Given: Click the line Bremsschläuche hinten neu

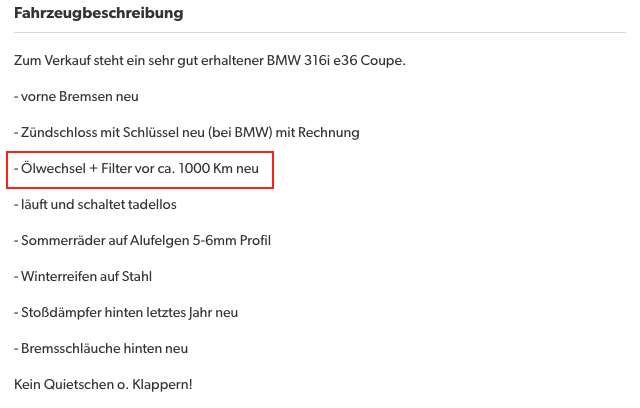Looking at the screenshot, I should (101, 349).
